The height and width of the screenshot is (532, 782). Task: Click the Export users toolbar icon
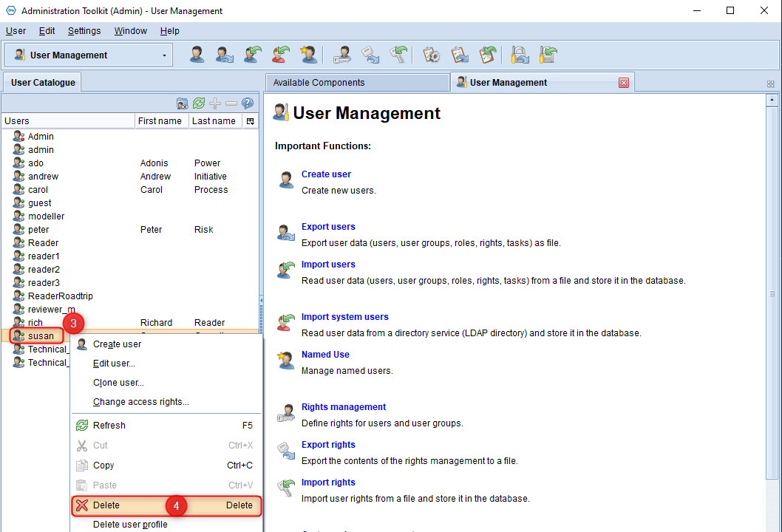(225, 55)
